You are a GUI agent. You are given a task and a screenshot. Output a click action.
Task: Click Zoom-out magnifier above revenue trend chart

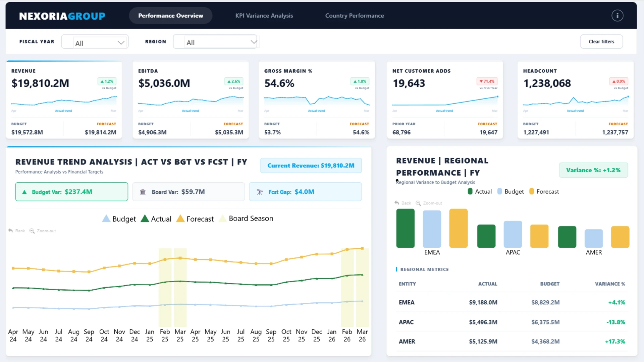click(x=32, y=231)
